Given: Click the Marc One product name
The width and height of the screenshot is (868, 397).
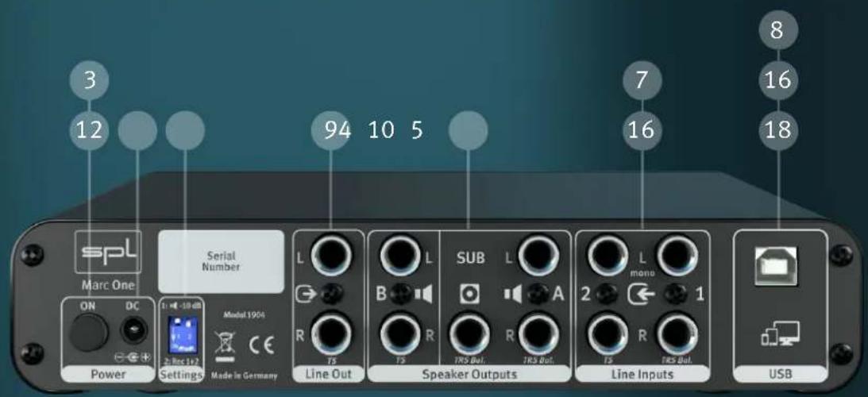Looking at the screenshot, I should [x=107, y=287].
